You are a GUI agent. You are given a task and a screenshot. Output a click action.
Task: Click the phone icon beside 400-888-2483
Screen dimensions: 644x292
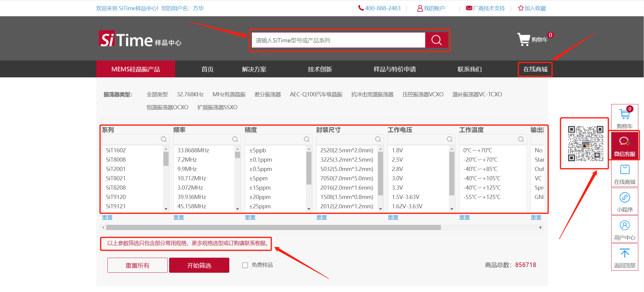tap(361, 8)
